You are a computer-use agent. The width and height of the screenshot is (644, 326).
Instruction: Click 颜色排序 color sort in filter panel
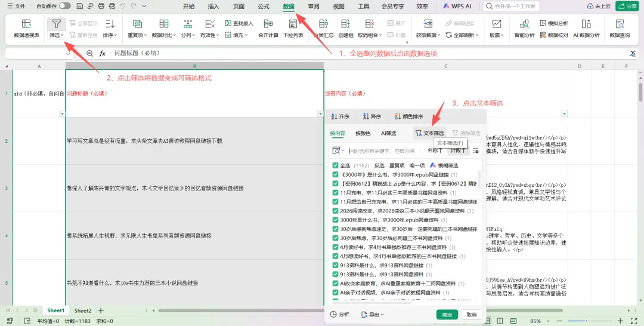408,116
